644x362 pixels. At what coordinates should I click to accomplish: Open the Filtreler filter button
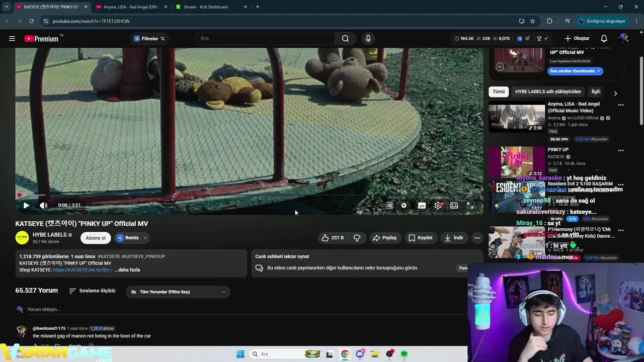point(149,39)
